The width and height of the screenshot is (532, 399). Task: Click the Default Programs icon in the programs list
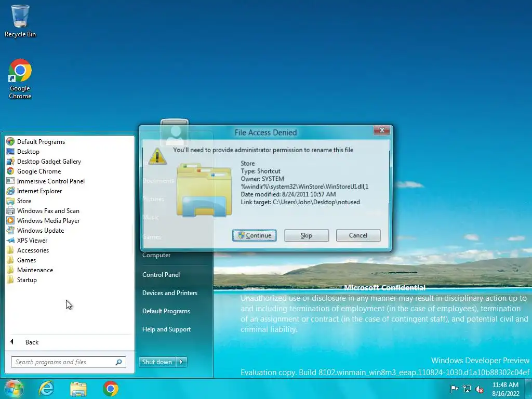coord(10,141)
